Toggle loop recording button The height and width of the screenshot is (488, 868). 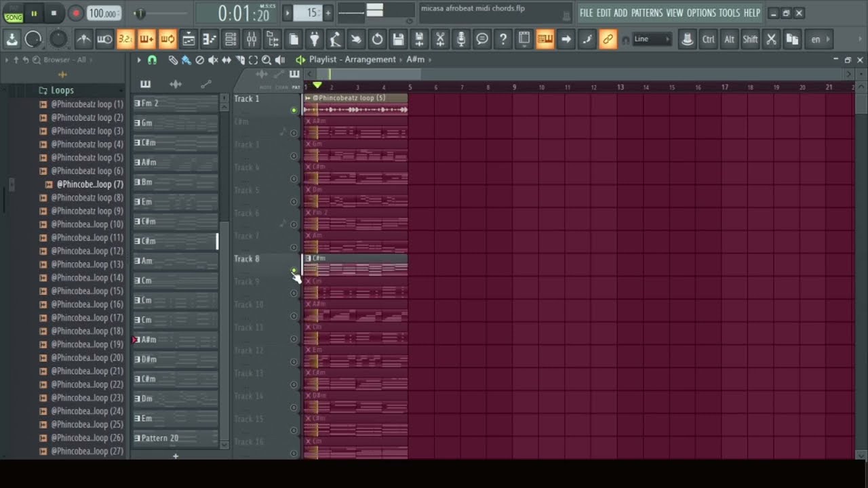(x=167, y=39)
